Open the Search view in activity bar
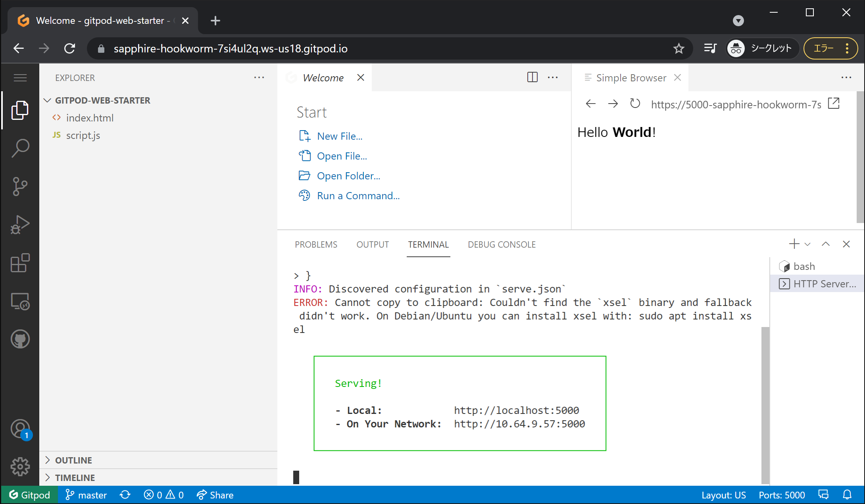865x504 pixels. coord(20,148)
